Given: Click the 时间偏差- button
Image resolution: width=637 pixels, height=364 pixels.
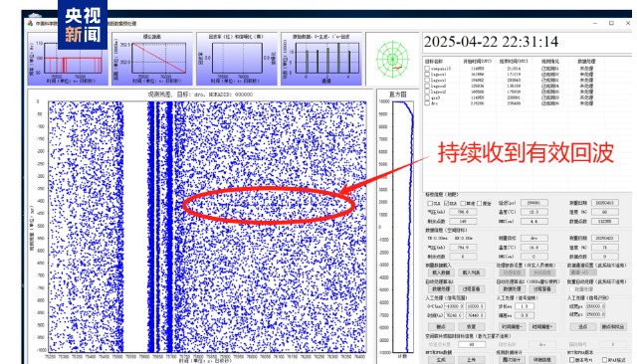Looking at the screenshot, I should [x=512, y=326].
